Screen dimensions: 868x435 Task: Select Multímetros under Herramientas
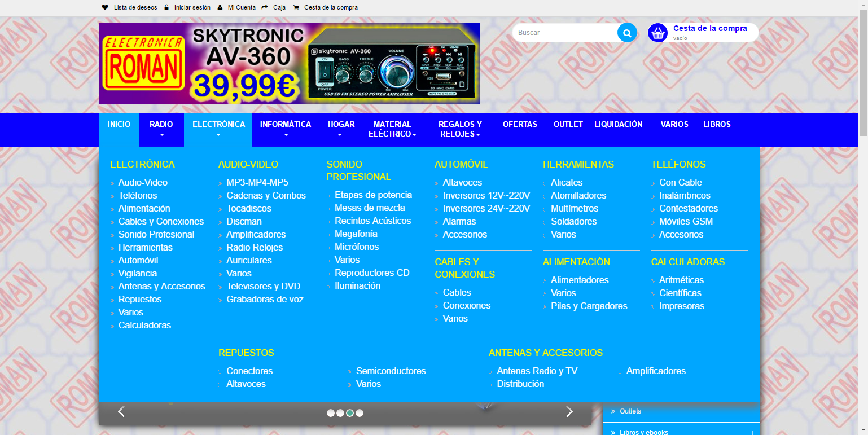pyautogui.click(x=575, y=208)
